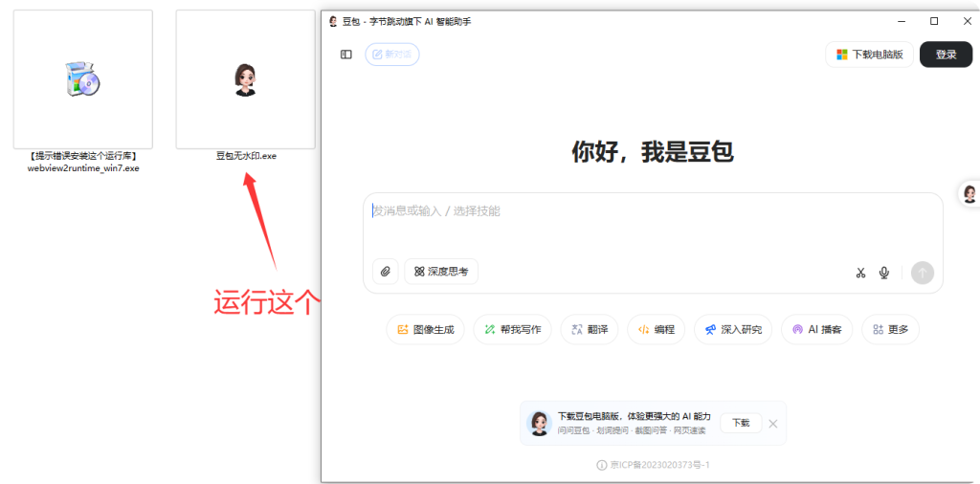
Task: Click the 登录 login button
Action: point(946,55)
